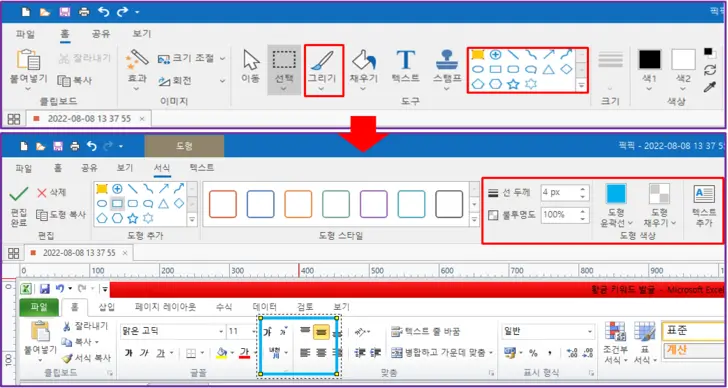Screen dimensions: 728x388
Task: Click Copy (복사) in PicPick's 클립보드 group
Action: pyautogui.click(x=74, y=80)
